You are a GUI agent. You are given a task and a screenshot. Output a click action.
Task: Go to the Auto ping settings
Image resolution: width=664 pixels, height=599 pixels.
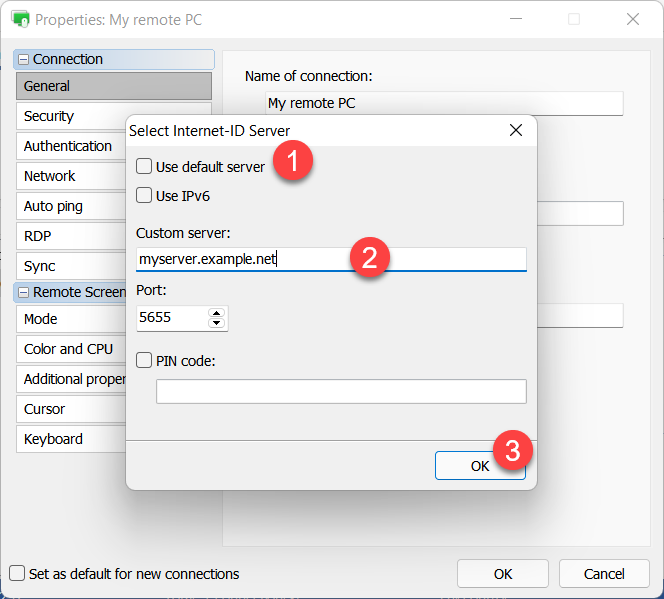(53, 206)
